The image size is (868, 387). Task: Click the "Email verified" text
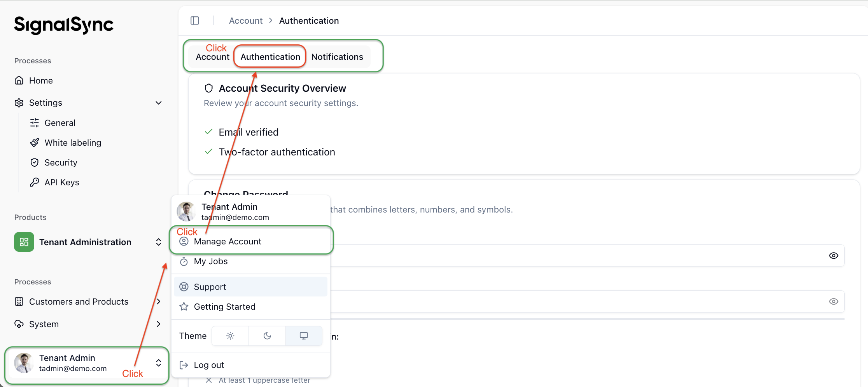point(248,132)
